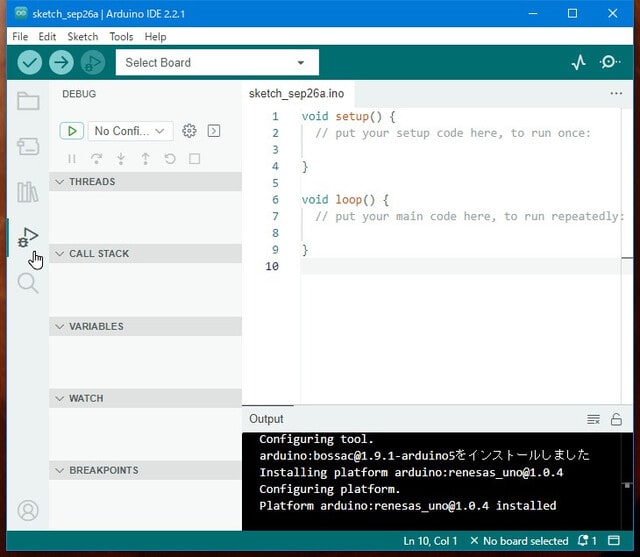The image size is (640, 557).
Task: Toggle the Output scroll lock icon
Action: coord(616,419)
